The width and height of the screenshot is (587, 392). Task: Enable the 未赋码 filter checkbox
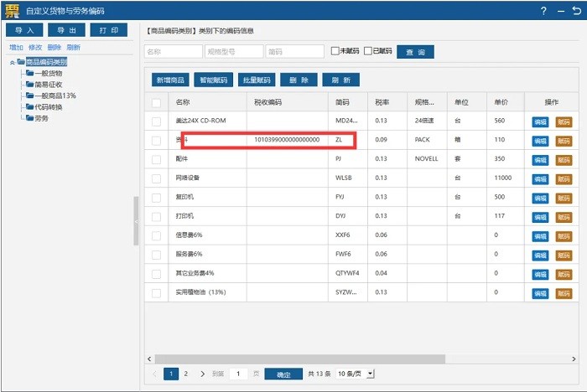[x=335, y=51]
